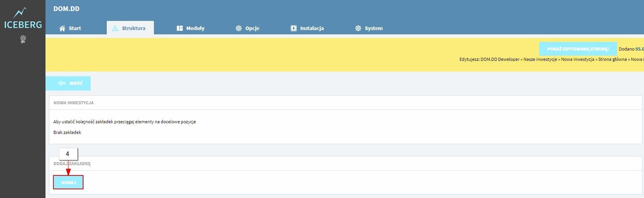Click the Dodaj button to add a tab
Screen dimensions: 644x198
tap(68, 183)
